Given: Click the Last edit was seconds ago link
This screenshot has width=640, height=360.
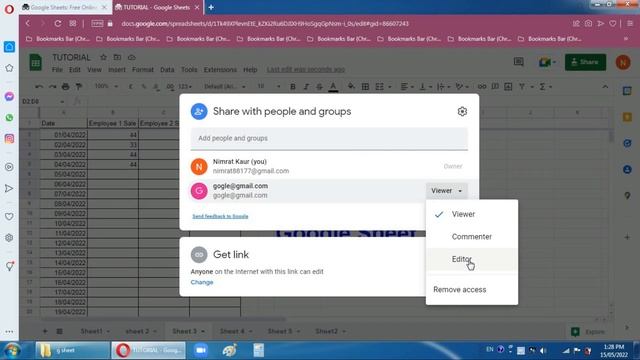Looking at the screenshot, I should [x=306, y=70].
